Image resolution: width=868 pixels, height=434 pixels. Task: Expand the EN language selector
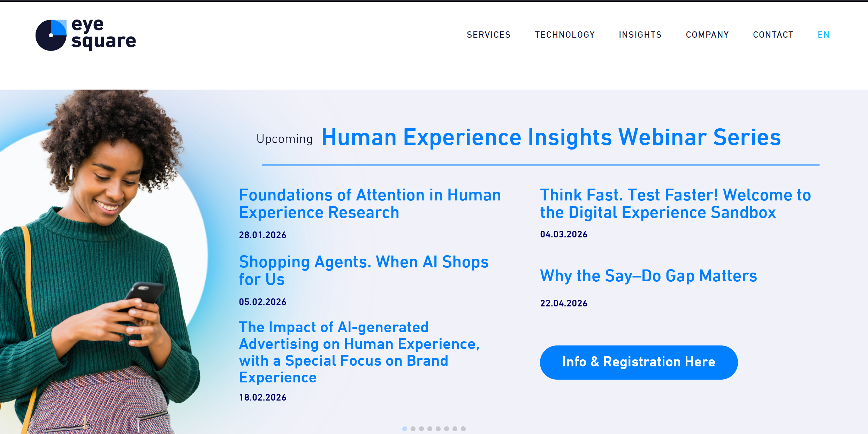tap(823, 35)
